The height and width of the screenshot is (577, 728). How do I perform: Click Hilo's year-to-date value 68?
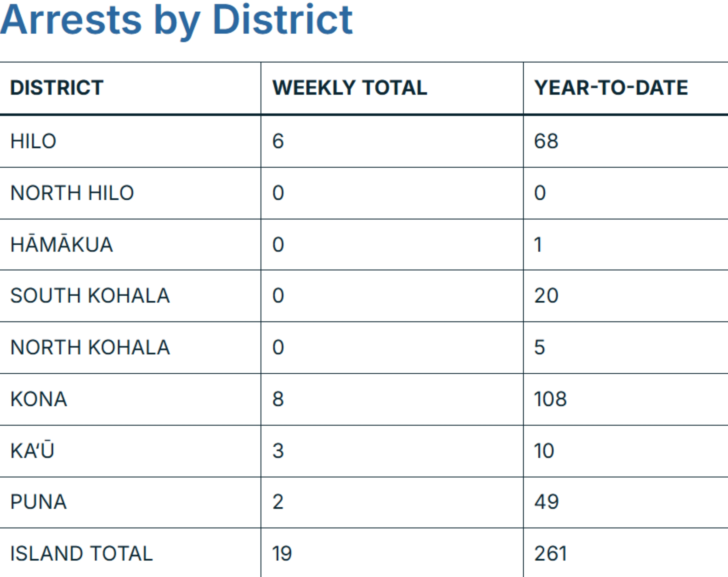[x=546, y=141]
